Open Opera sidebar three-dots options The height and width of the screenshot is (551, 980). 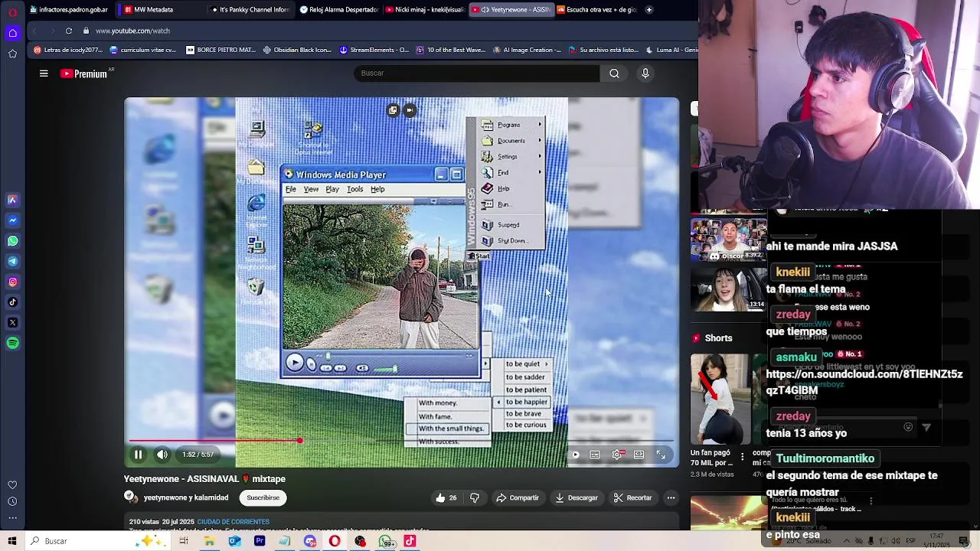pos(12,519)
